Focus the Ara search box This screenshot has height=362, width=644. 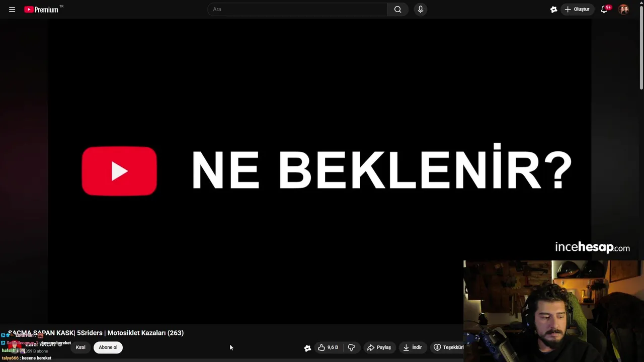(x=297, y=9)
